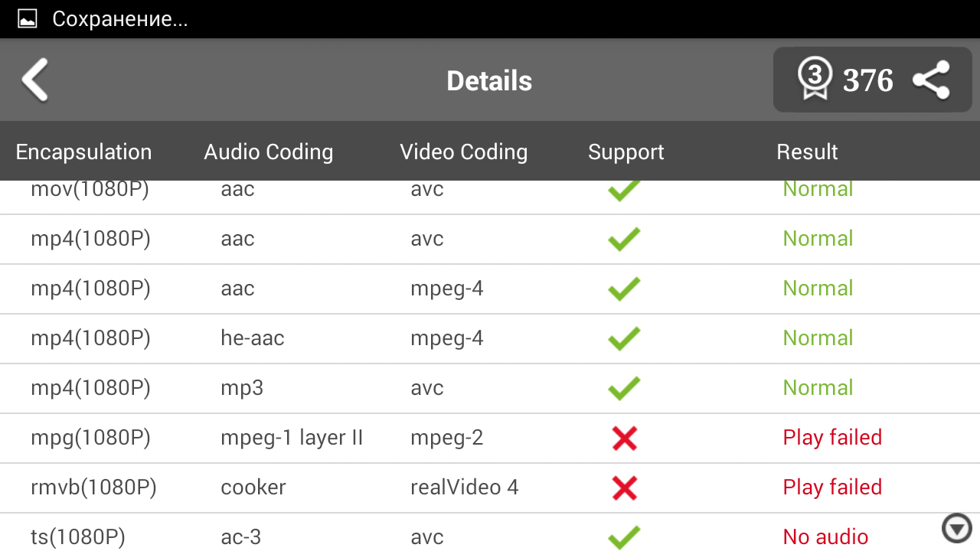This screenshot has width=980, height=551.
Task: Tap the share icon
Action: [931, 80]
